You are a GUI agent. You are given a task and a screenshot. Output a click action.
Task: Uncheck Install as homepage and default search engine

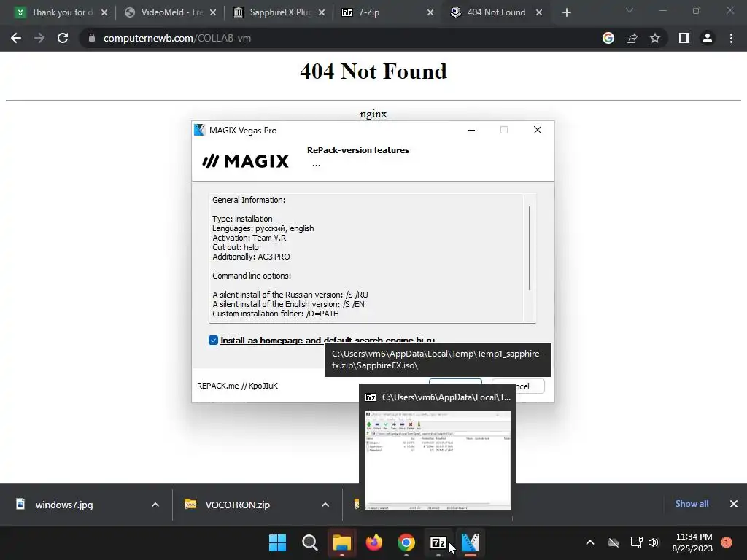click(x=213, y=340)
